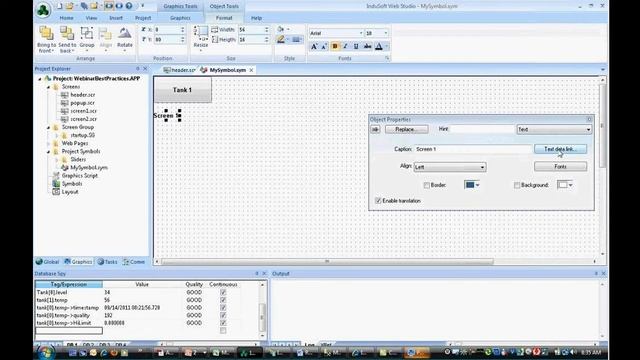Open the font size dropdown
640x360 pixels.
pyautogui.click(x=386, y=33)
